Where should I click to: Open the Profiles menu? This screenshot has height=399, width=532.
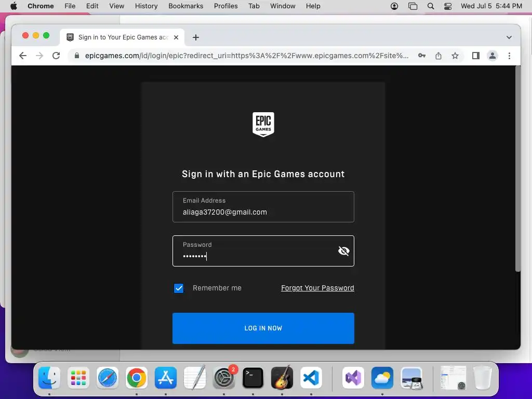225,6
